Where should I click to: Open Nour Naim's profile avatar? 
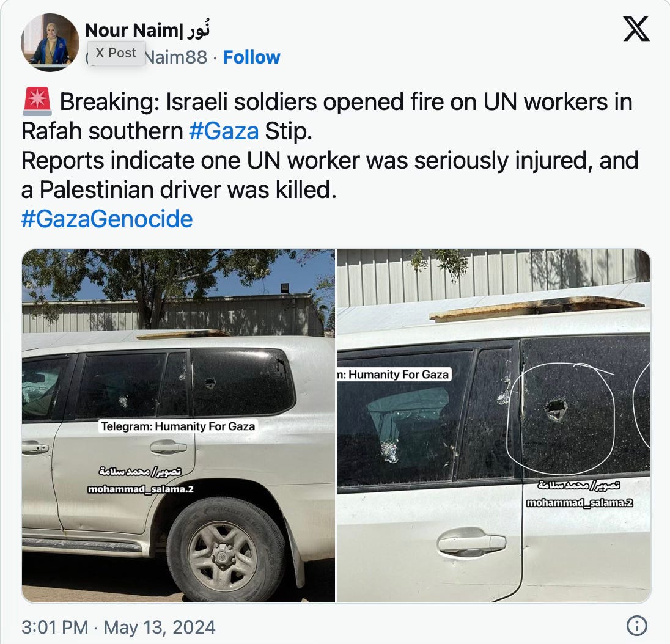[x=50, y=43]
